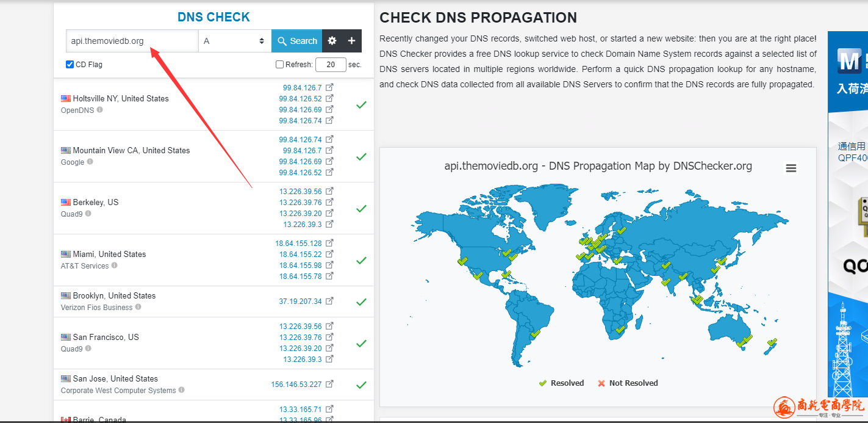Screen dimensions: 868x423
Task: Select the Mountain View CA, United States text
Action: tap(131, 150)
